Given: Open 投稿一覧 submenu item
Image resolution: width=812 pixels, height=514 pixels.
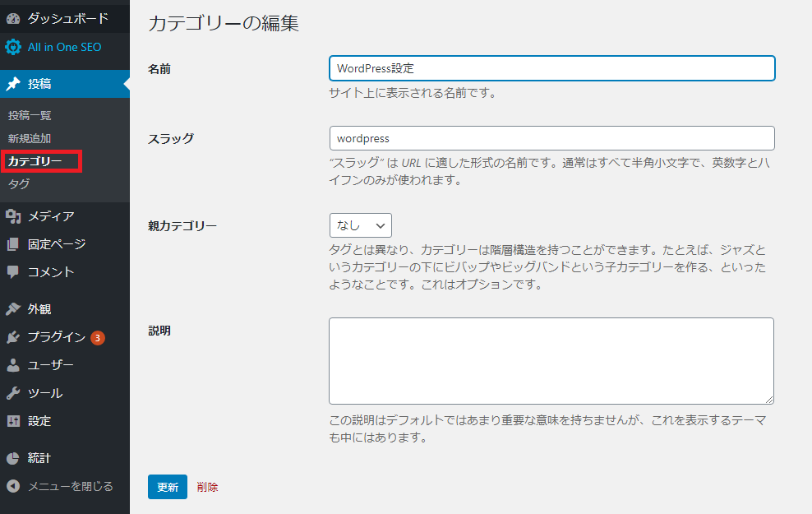Looking at the screenshot, I should pyautogui.click(x=30, y=115).
